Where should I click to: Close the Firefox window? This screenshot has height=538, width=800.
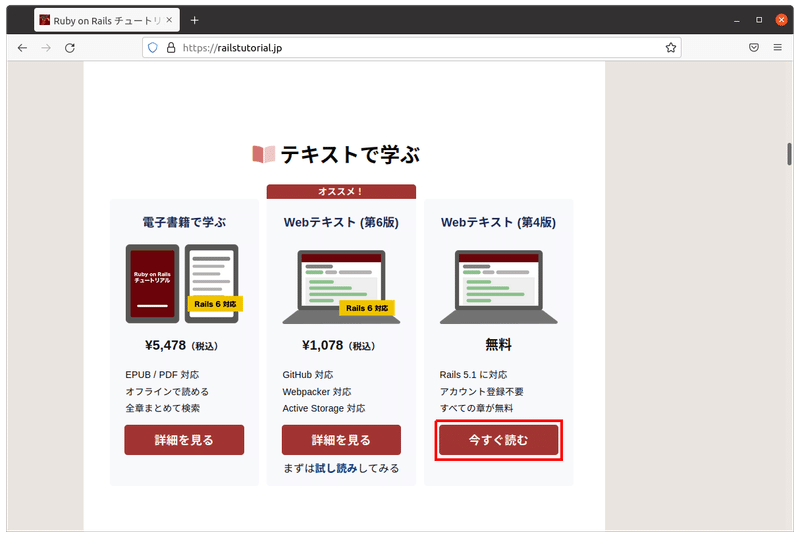pos(781,20)
